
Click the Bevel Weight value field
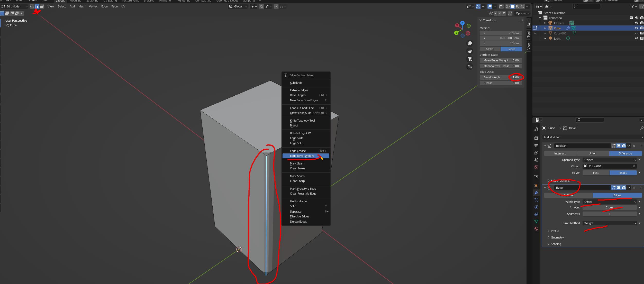point(501,77)
